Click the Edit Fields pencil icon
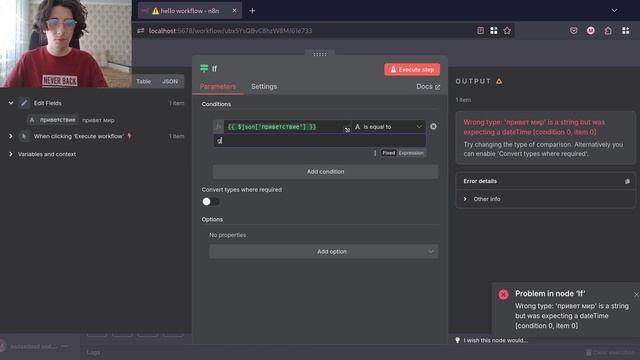The height and width of the screenshot is (360, 640). click(x=24, y=103)
